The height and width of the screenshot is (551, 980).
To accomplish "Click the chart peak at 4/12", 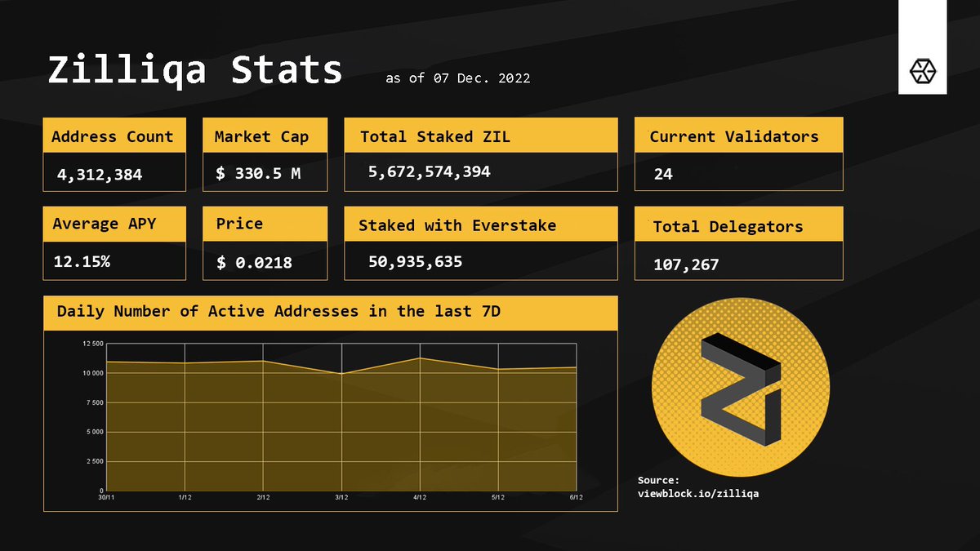I will click(x=420, y=358).
